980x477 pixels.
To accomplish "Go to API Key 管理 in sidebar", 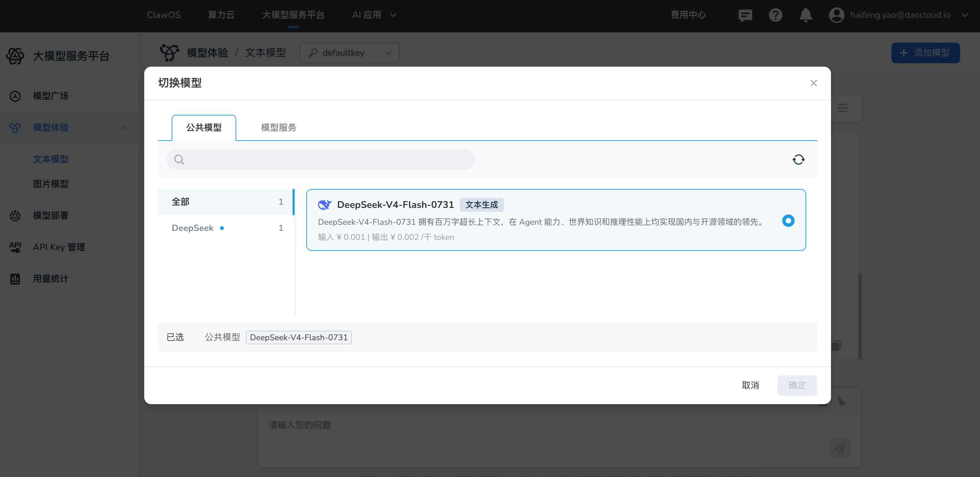I will [x=59, y=247].
